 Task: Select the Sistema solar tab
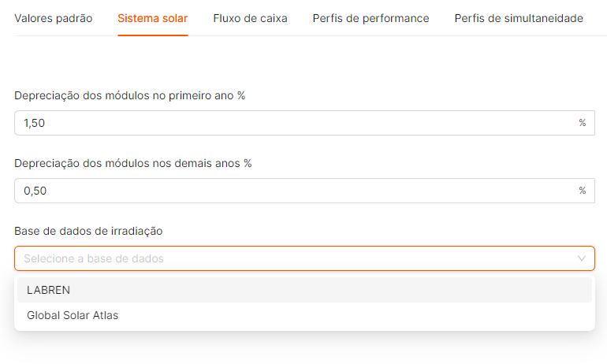[153, 18]
